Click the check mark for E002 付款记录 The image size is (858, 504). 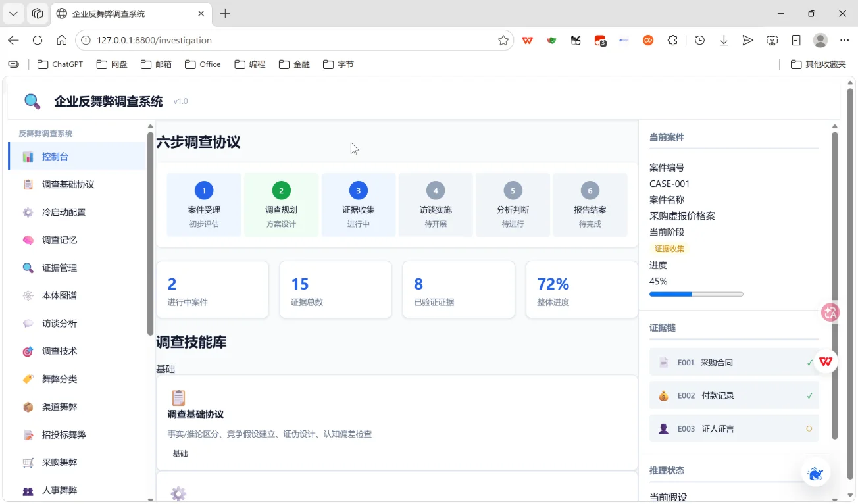(809, 395)
